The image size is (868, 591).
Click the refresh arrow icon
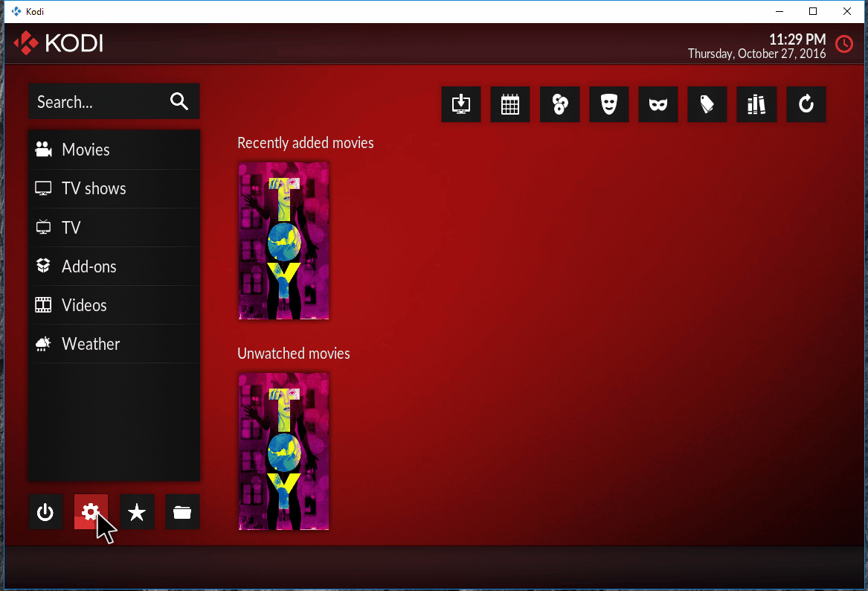(x=806, y=104)
